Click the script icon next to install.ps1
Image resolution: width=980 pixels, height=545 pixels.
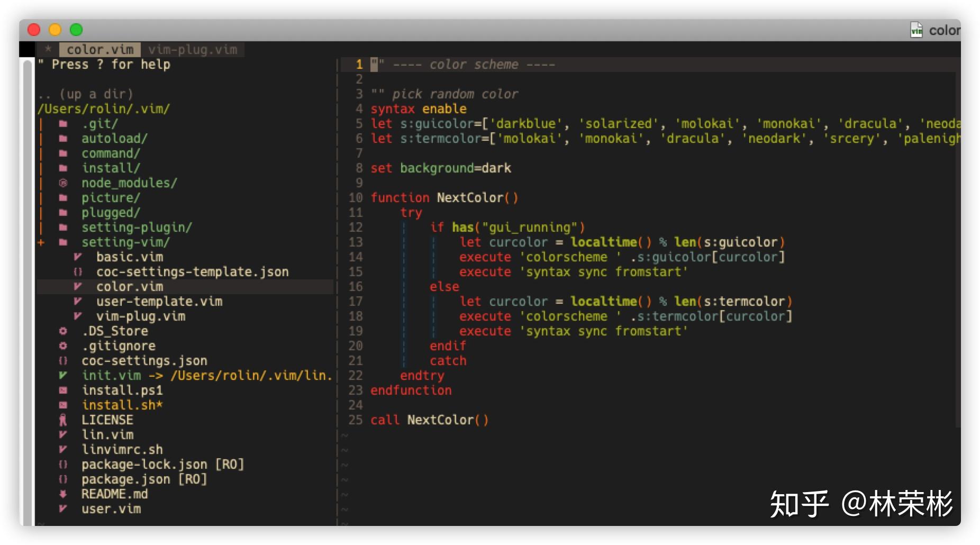[x=63, y=390]
